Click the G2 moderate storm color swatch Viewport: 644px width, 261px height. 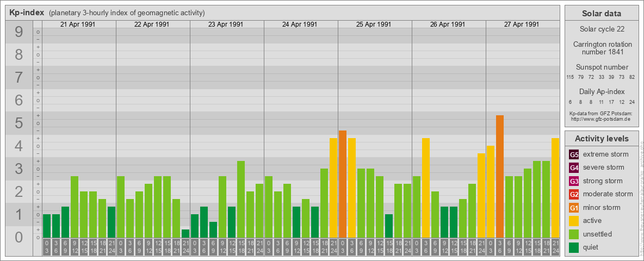(574, 194)
